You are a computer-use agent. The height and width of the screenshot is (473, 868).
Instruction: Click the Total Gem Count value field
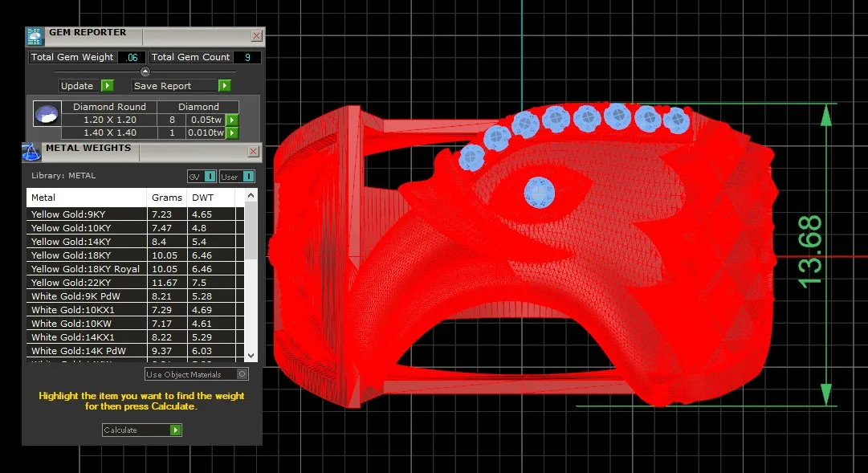pos(247,57)
